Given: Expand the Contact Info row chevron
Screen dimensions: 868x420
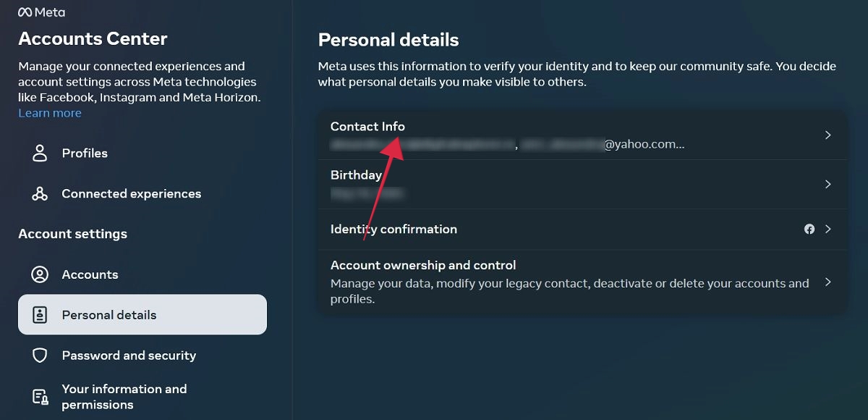Looking at the screenshot, I should [x=828, y=135].
